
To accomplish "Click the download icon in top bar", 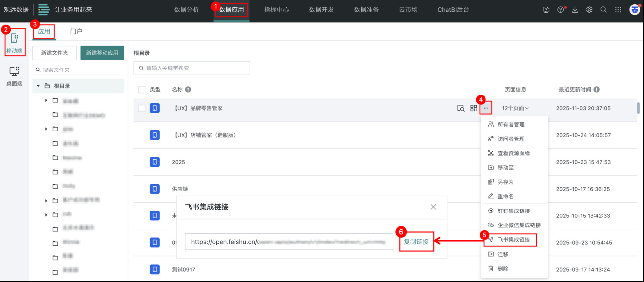I will coord(575,10).
